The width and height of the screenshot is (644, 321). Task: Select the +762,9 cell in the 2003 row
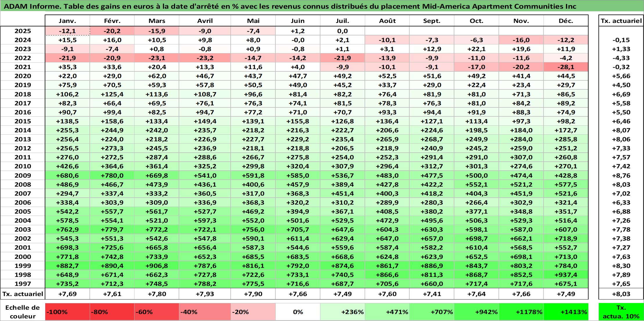[67, 230]
